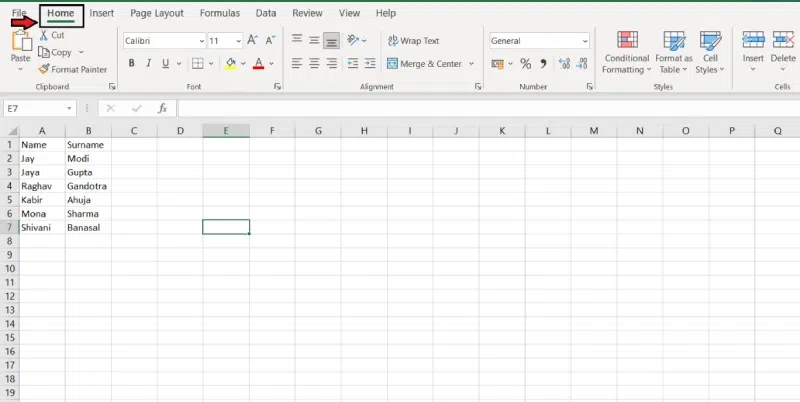800x402 pixels.
Task: Toggle Underline formatting
Action: coord(165,63)
